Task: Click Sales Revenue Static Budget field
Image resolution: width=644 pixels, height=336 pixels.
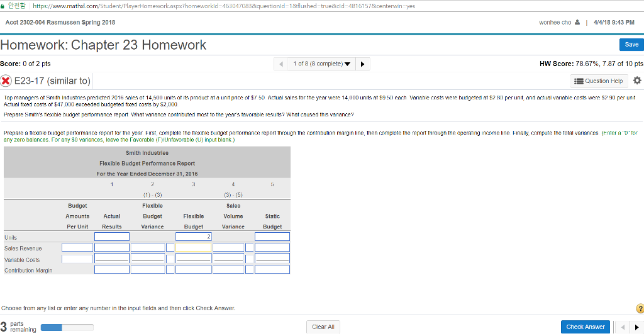Action: (x=272, y=247)
